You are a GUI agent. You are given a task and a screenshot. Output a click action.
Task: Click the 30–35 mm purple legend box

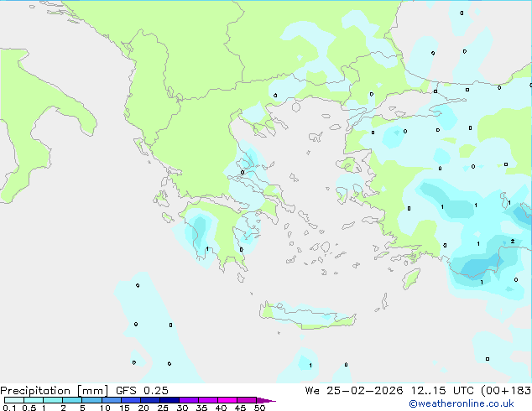point(188,400)
